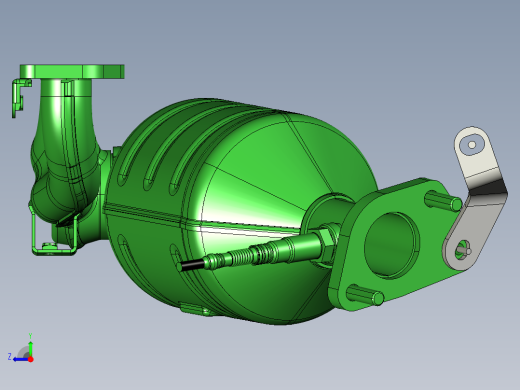Select the lower stud on the outlet flange
520x390 pixels.
tap(365, 295)
